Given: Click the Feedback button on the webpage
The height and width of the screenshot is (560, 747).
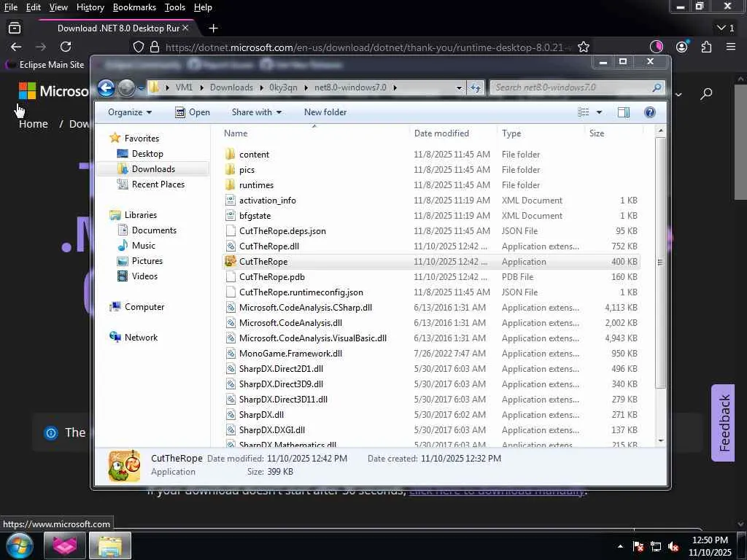Looking at the screenshot, I should [x=724, y=423].
